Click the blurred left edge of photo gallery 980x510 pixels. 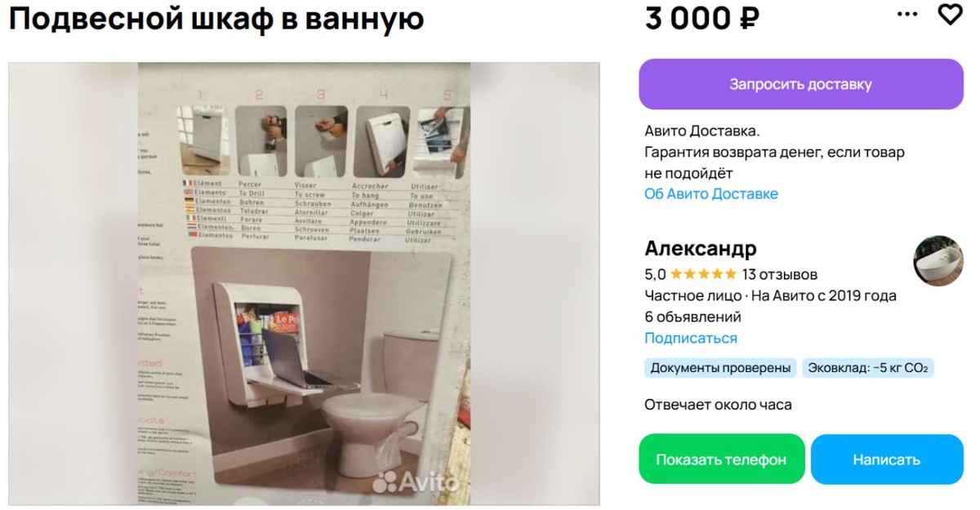tap(73, 283)
